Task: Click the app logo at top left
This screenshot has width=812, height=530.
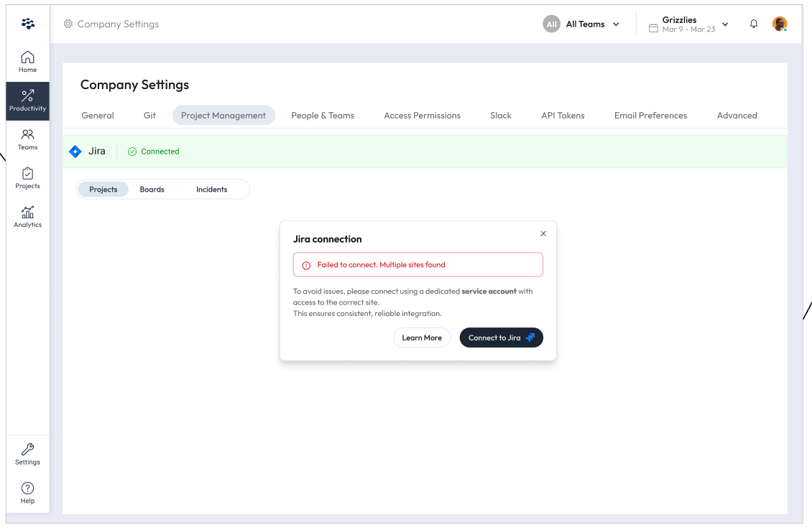Action: (x=28, y=24)
